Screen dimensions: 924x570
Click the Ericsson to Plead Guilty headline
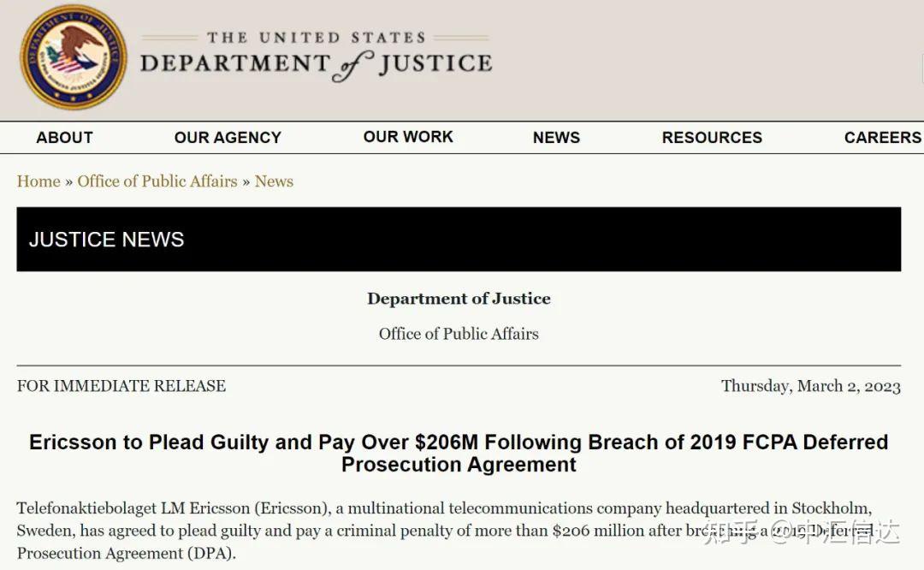[459, 454]
